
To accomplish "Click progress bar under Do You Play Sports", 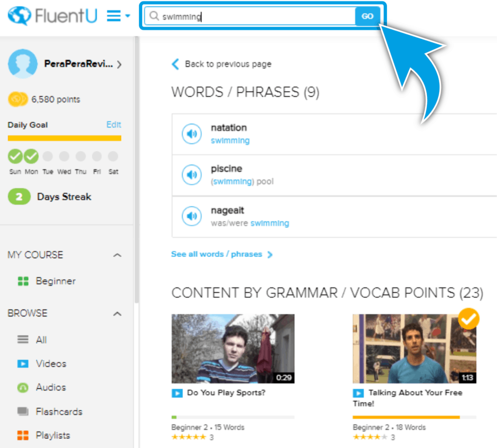I will 233,417.
